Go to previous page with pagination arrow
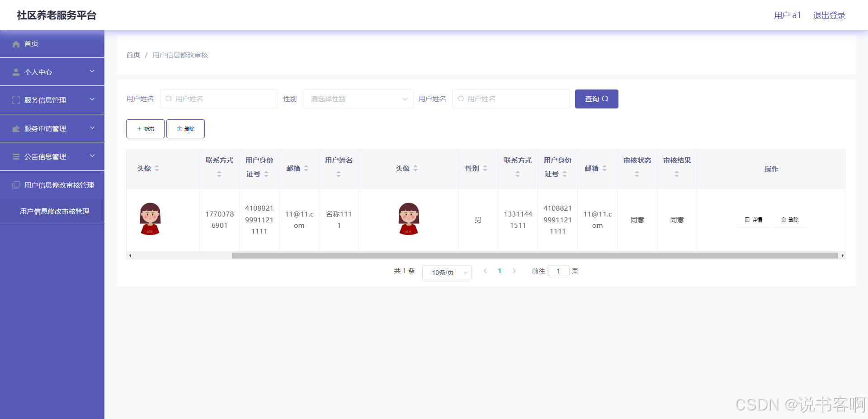Image resolution: width=868 pixels, height=419 pixels. 485,271
